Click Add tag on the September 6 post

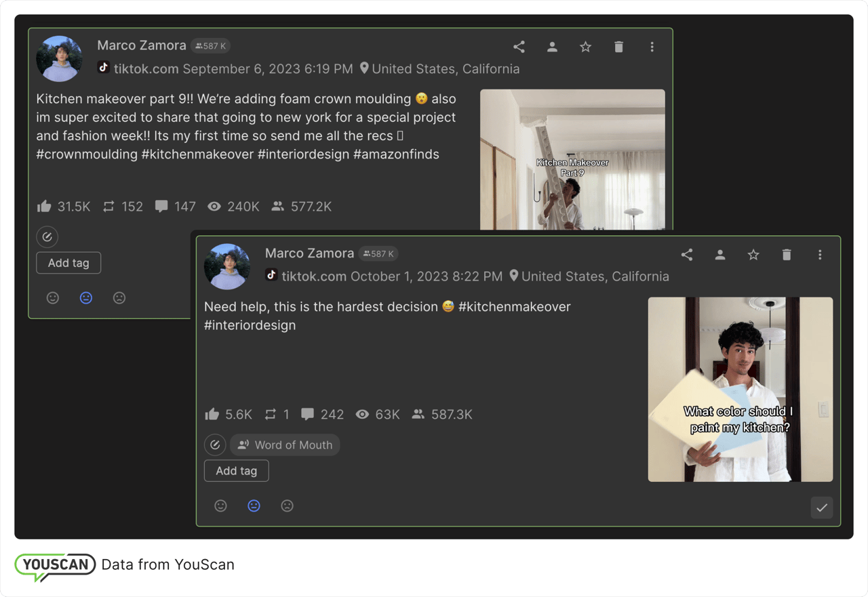(x=68, y=263)
